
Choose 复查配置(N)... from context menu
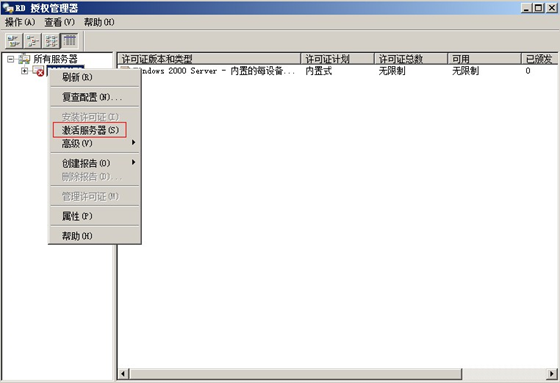pyautogui.click(x=95, y=97)
